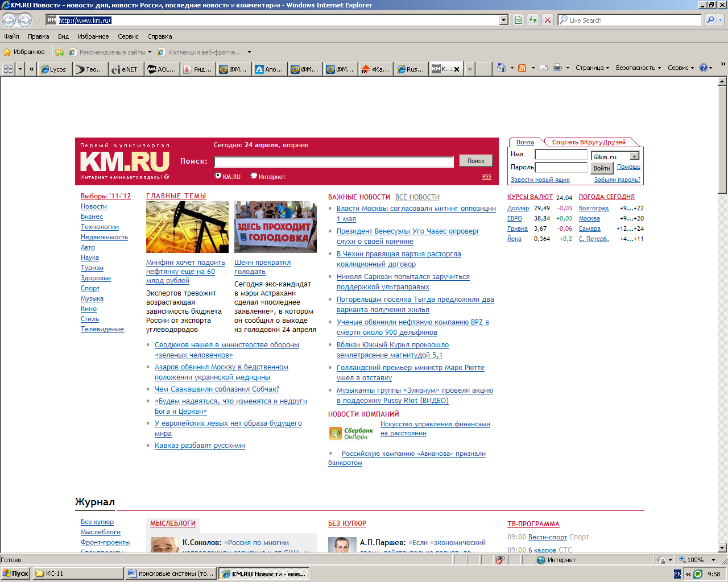Click the Internet zone globe icon
Image resolution: width=728 pixels, height=582 pixels.
(541, 560)
